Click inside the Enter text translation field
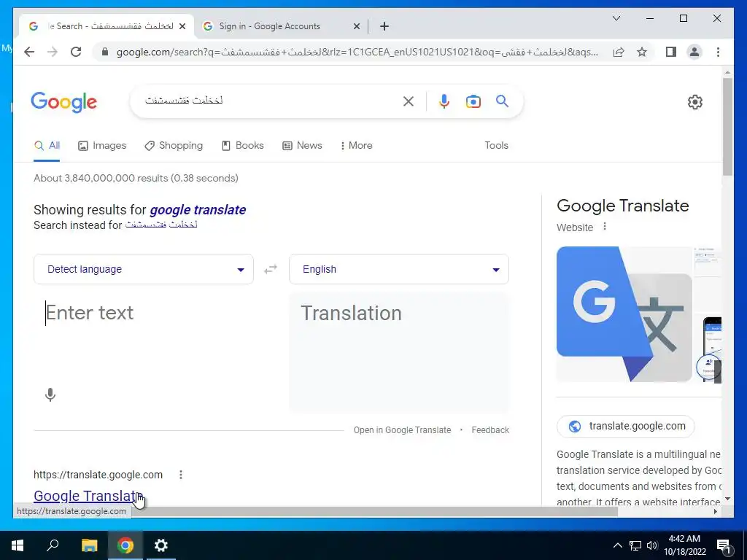This screenshot has height=560, width=747. click(144, 352)
